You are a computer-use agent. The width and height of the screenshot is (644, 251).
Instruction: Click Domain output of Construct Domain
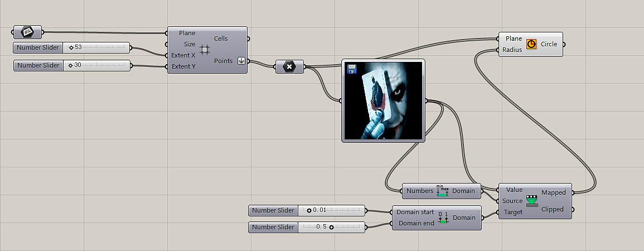464,218
